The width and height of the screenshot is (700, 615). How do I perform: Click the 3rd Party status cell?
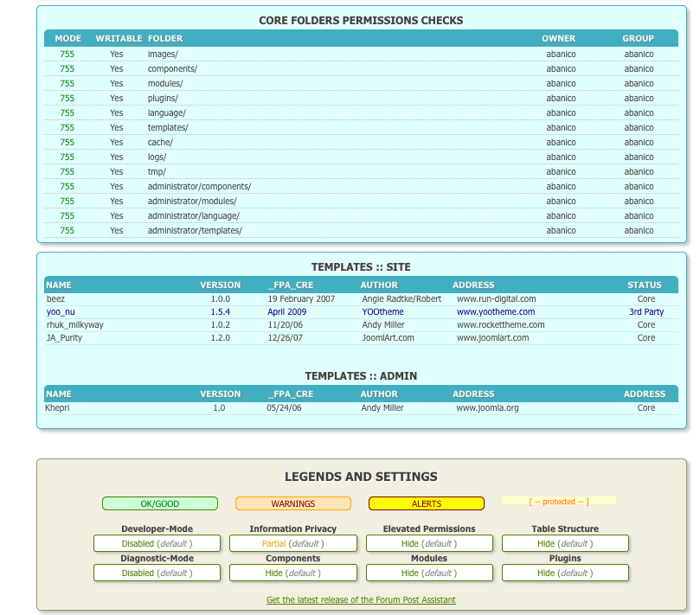(x=646, y=311)
